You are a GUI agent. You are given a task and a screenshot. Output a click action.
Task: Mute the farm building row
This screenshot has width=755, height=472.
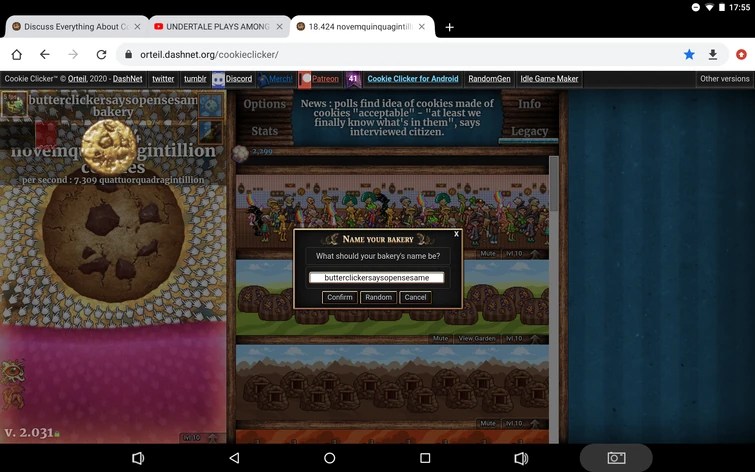[x=440, y=338]
